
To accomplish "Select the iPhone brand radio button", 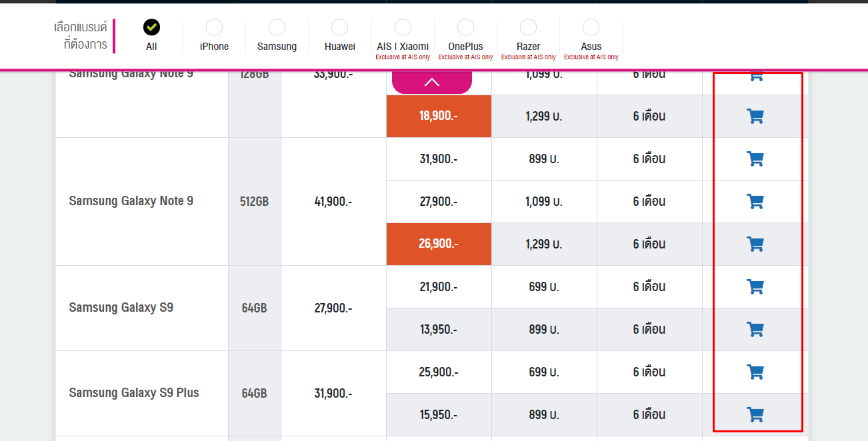I will 214,27.
